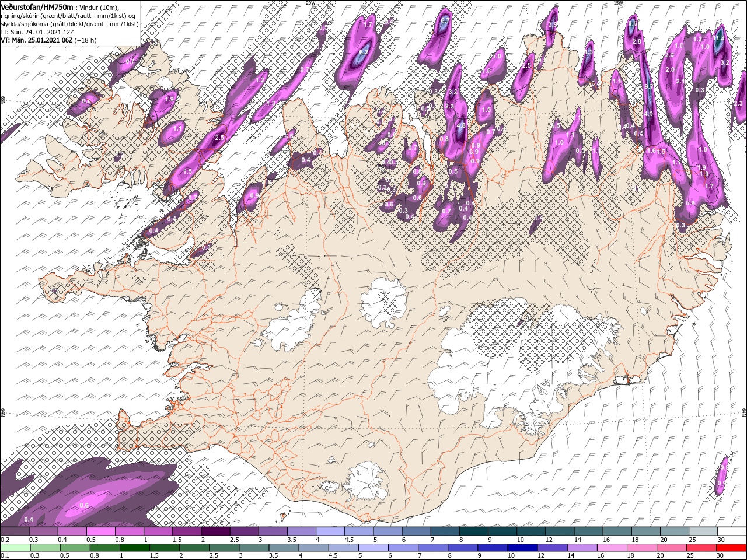Select the grey-teal 16 swatch in the top legend row
The width and height of the screenshot is (747, 560).
coord(617,531)
